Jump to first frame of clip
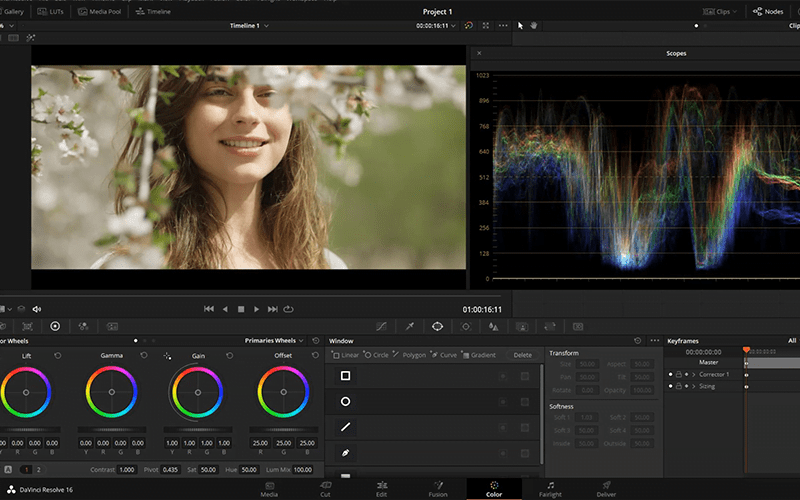The width and height of the screenshot is (800, 500). click(209, 309)
